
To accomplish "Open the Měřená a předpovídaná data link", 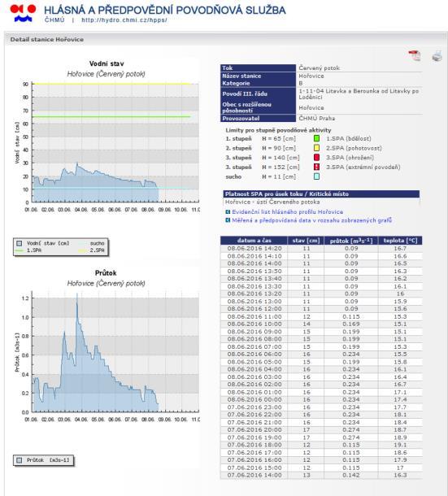I will tap(311, 220).
